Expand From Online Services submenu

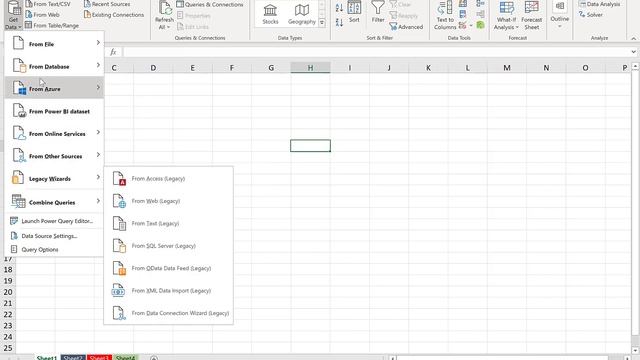54,133
